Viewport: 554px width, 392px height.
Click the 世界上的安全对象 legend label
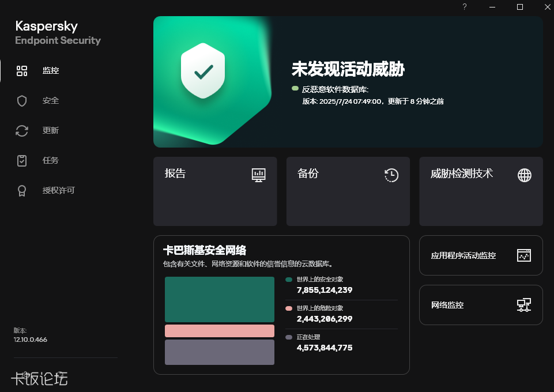pyautogui.click(x=320, y=280)
